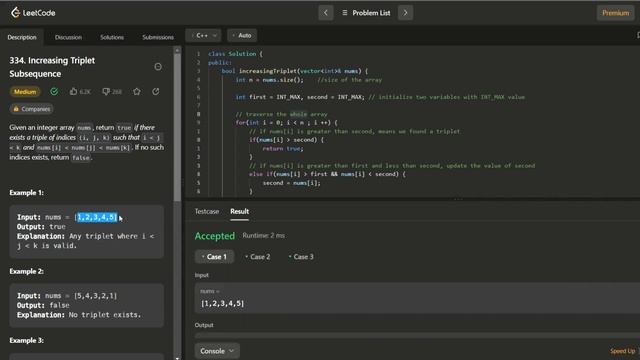Image resolution: width=640 pixels, height=360 pixels.
Task: Open the Solutions tab
Action: (112, 37)
